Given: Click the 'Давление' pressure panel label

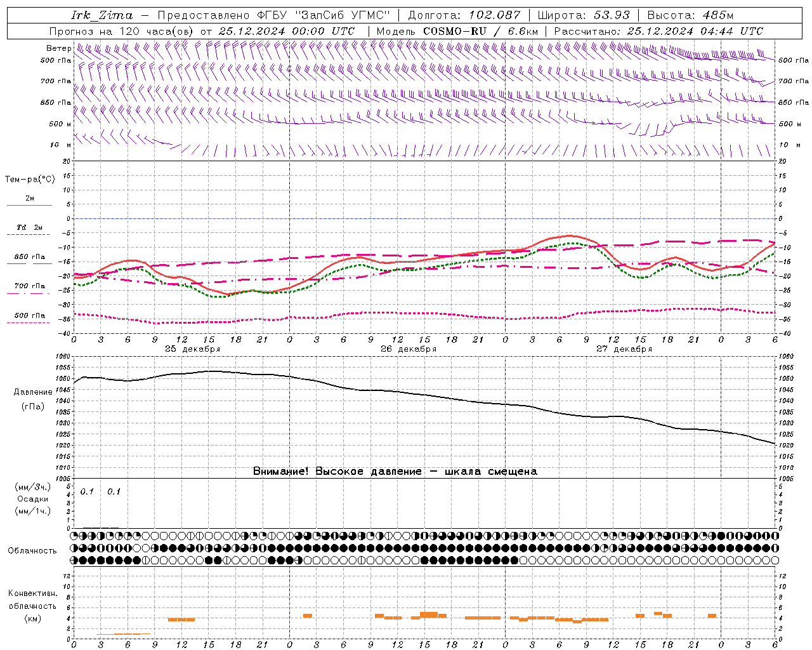Looking at the screenshot, I should [x=33, y=392].
